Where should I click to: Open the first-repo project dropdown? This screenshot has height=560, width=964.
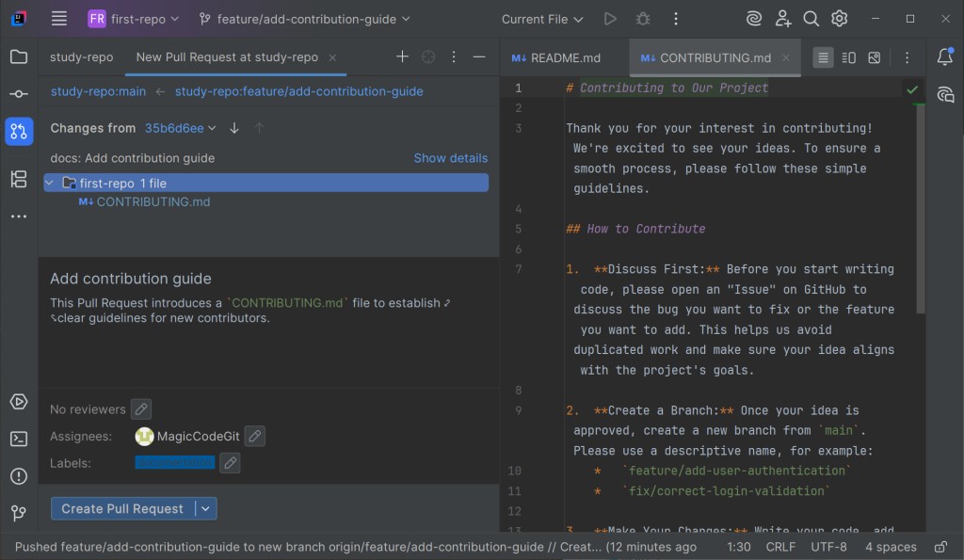point(134,19)
